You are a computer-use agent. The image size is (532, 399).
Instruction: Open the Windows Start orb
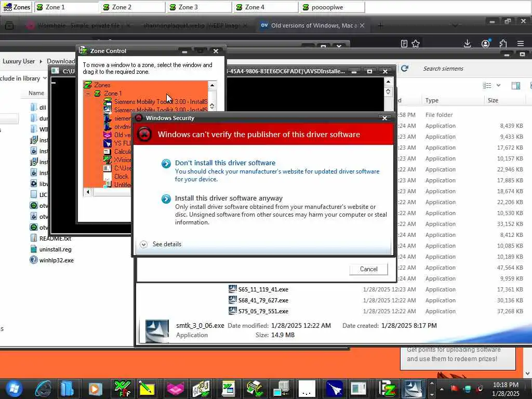[14, 389]
